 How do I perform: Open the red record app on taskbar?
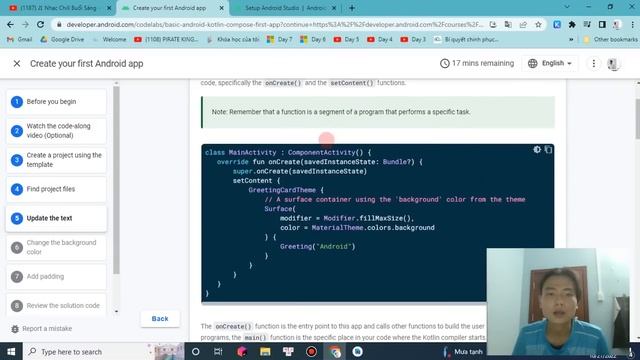[x=311, y=351]
